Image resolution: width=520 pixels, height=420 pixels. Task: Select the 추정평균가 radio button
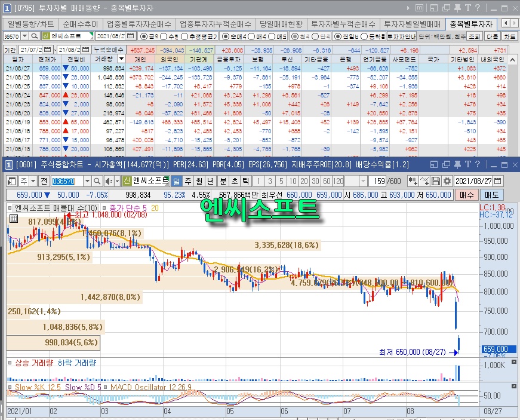184,36
